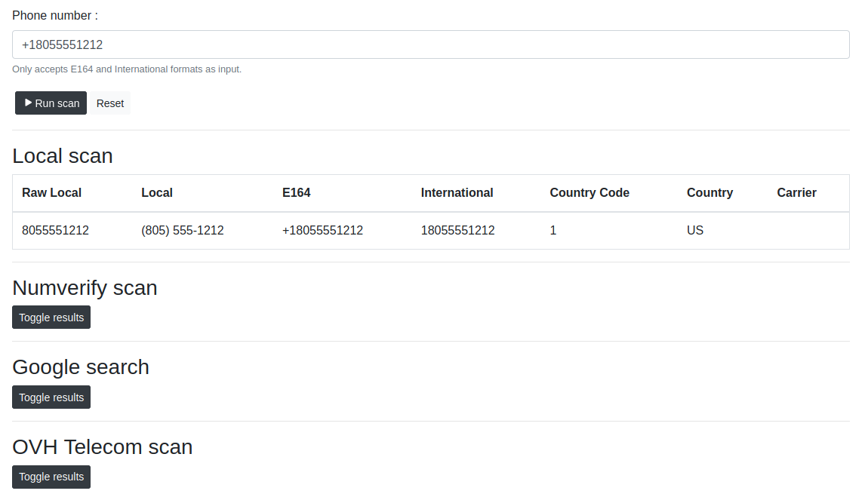Select the Local scan section heading
The height and width of the screenshot is (500, 868).
[x=63, y=156]
